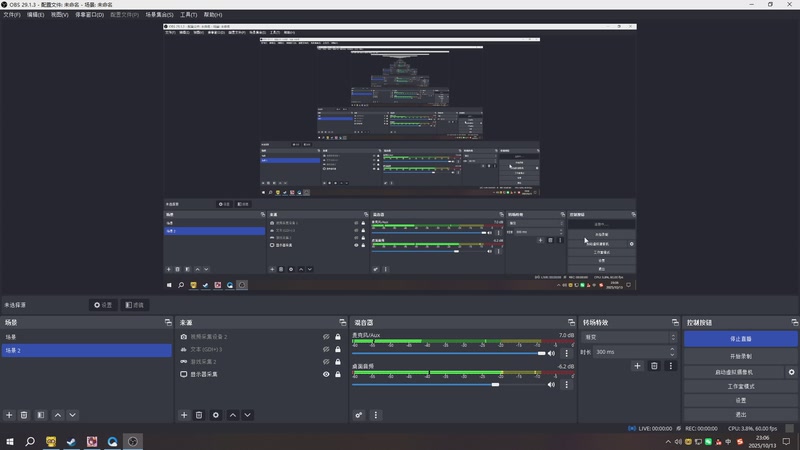Open source properties gear in 来源 panel
Viewport: 800px width, 450px height.
tap(216, 415)
